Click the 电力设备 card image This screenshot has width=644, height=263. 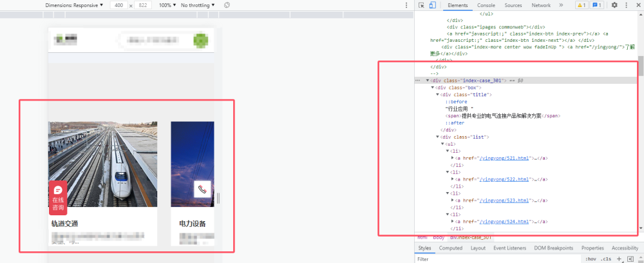pos(192,164)
